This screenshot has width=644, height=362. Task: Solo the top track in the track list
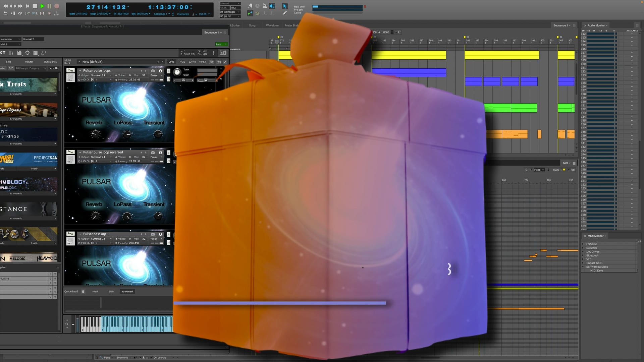[x=50, y=274]
